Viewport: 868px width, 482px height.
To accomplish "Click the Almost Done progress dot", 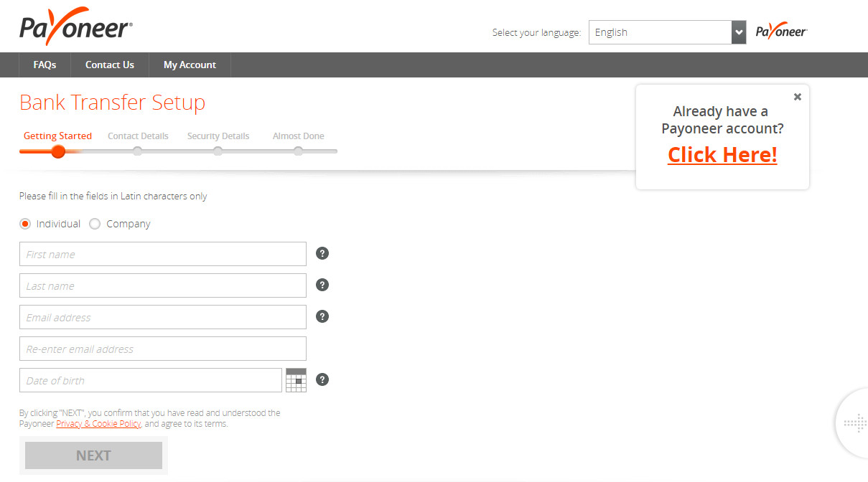I will [298, 151].
